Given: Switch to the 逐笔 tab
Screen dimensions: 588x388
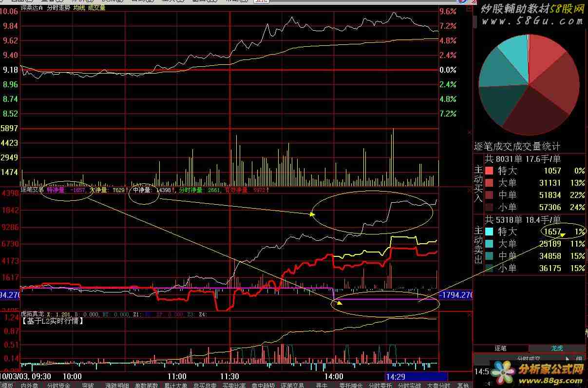Looking at the screenshot, I should click(501, 349).
